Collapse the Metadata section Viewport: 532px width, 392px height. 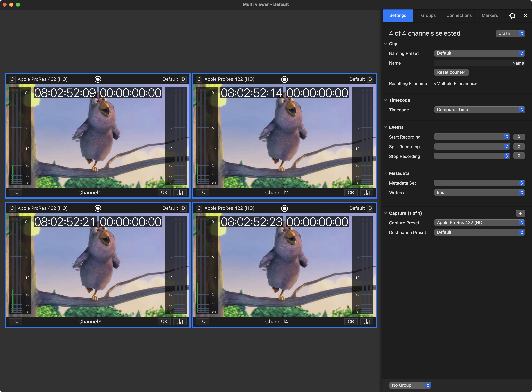pyautogui.click(x=385, y=173)
